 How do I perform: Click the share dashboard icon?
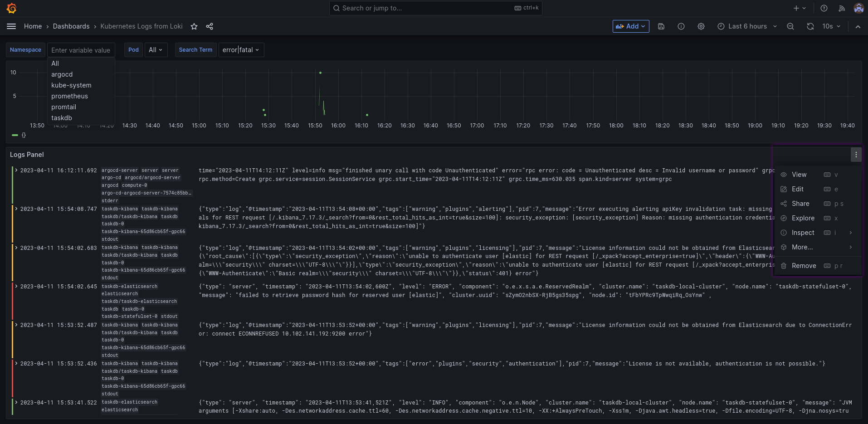210,26
